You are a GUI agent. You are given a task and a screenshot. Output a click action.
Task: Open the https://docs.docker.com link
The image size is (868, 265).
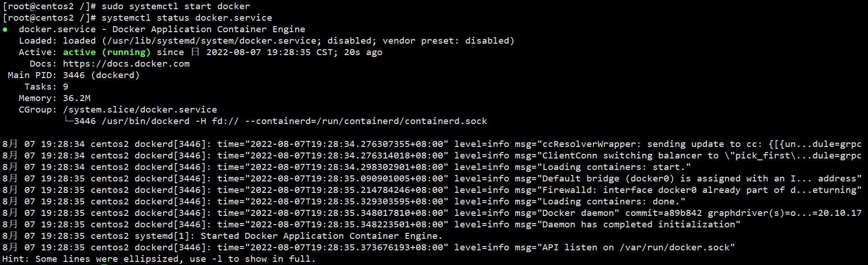point(126,64)
